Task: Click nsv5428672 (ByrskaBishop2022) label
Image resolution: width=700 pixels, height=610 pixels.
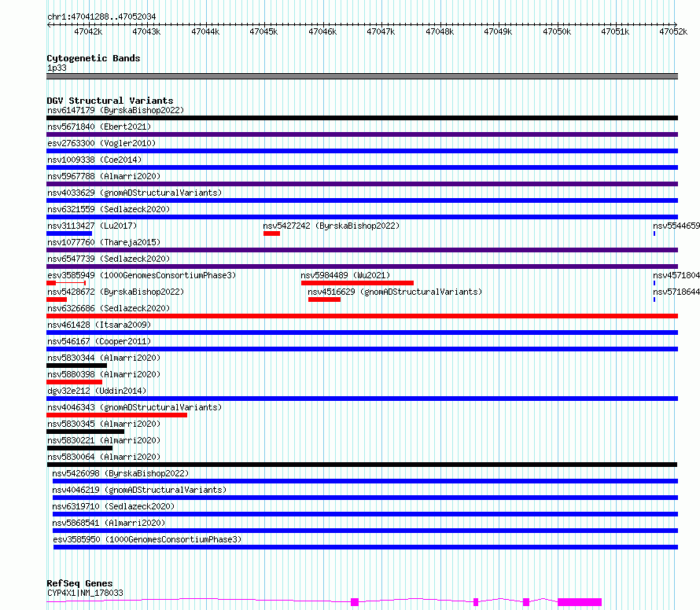Action: coord(116,292)
